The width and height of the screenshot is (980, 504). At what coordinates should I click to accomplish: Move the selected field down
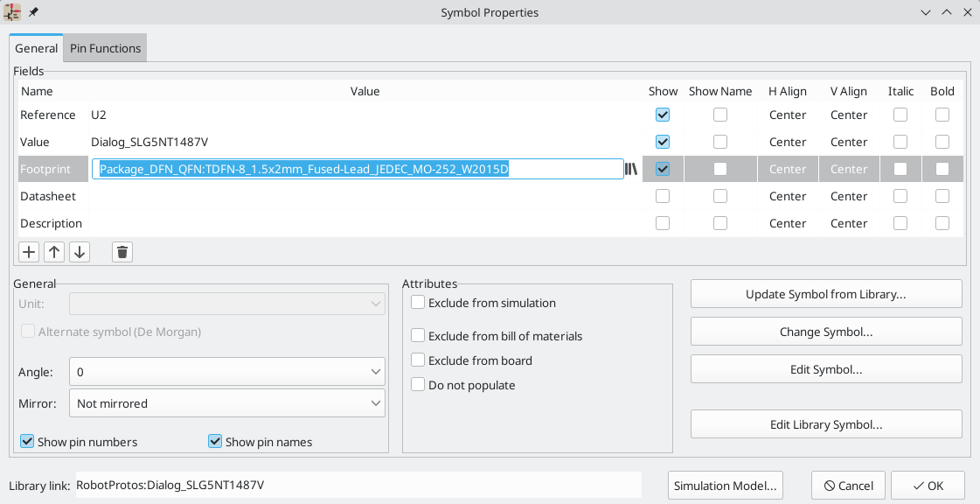(80, 251)
